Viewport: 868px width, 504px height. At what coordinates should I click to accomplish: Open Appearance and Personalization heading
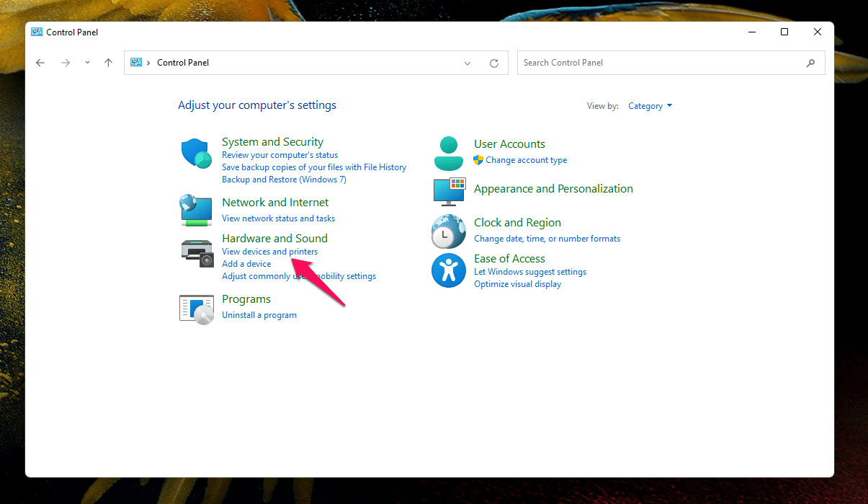(553, 189)
